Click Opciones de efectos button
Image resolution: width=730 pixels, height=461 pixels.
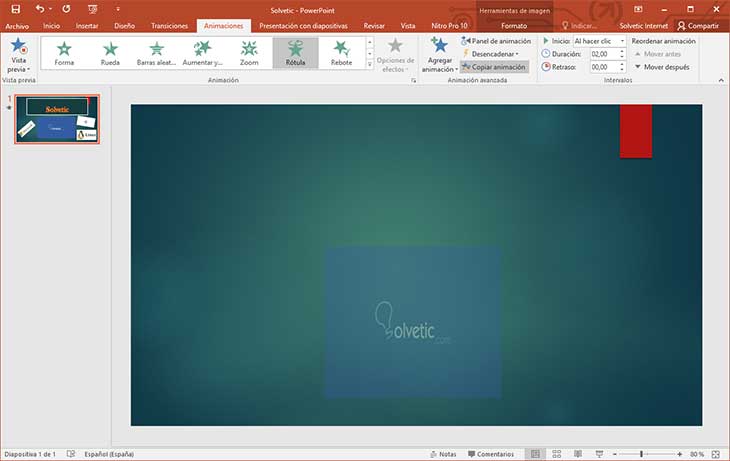click(395, 55)
